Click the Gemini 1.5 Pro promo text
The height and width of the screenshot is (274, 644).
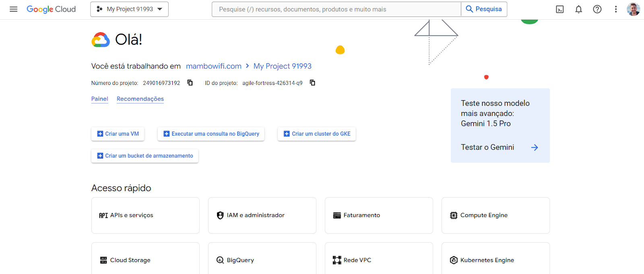tap(486, 124)
